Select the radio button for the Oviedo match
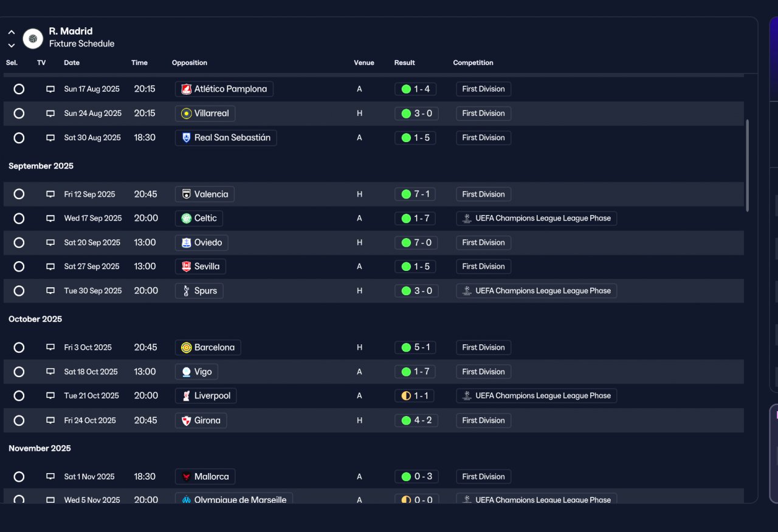 coord(19,243)
